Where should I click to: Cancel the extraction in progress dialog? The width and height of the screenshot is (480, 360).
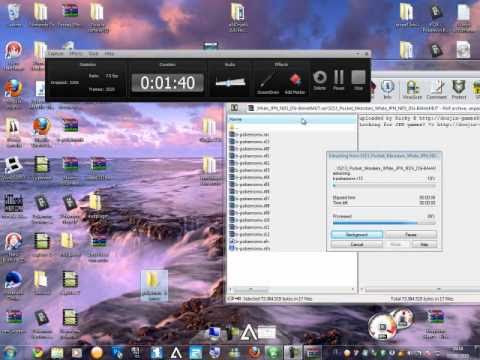point(357,245)
